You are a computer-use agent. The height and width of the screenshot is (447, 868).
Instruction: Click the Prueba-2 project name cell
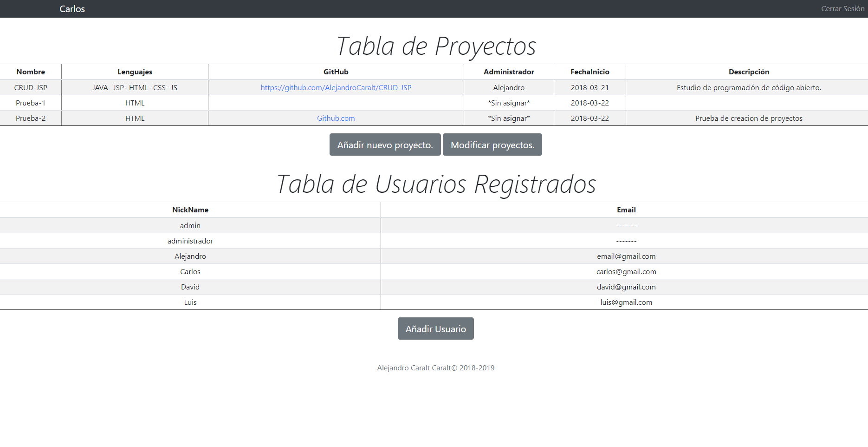(x=31, y=118)
